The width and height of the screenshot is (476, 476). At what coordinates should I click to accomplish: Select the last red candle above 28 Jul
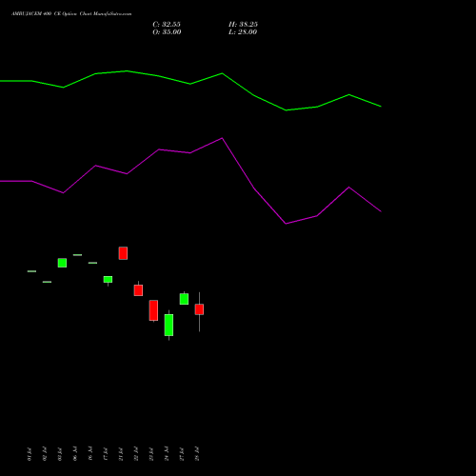[x=199, y=309]
